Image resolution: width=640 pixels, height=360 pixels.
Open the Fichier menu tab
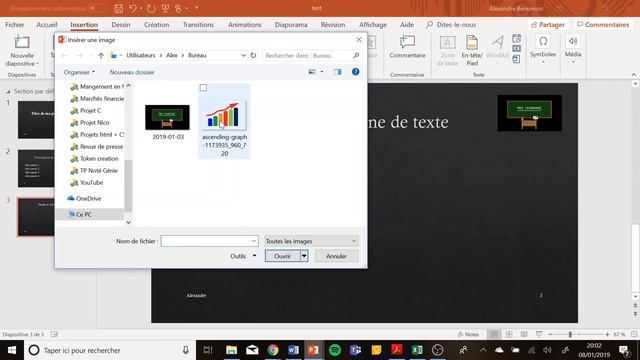[15, 25]
